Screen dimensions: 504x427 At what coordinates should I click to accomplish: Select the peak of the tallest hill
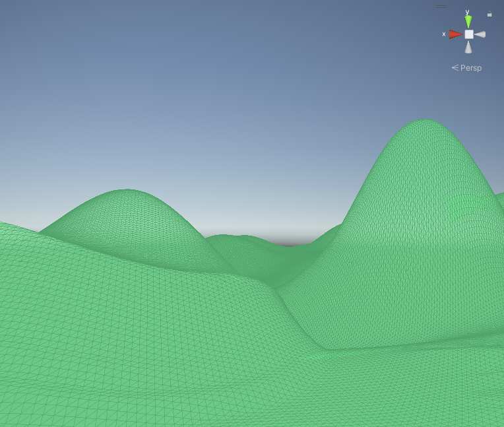421,121
